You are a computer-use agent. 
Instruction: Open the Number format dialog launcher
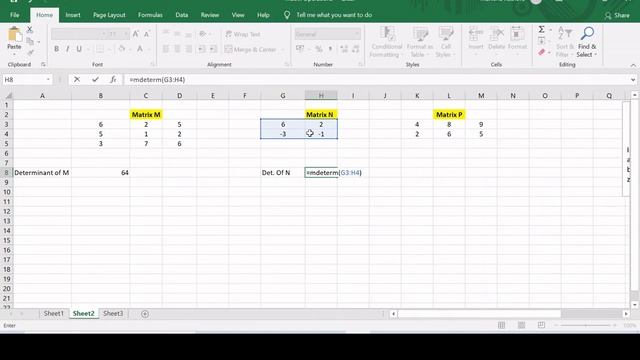click(361, 64)
